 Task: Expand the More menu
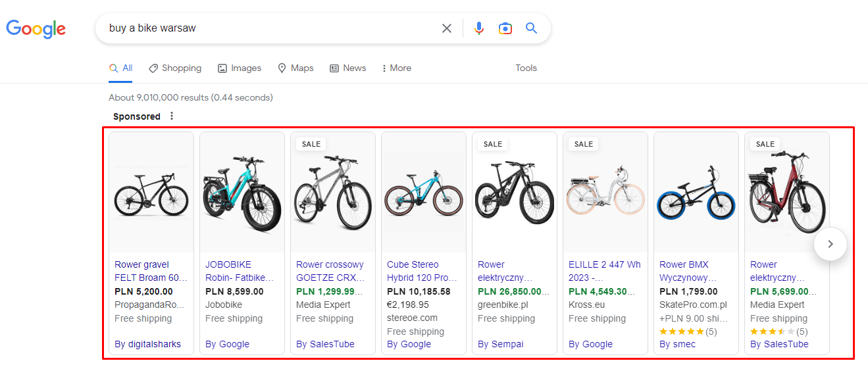point(396,68)
